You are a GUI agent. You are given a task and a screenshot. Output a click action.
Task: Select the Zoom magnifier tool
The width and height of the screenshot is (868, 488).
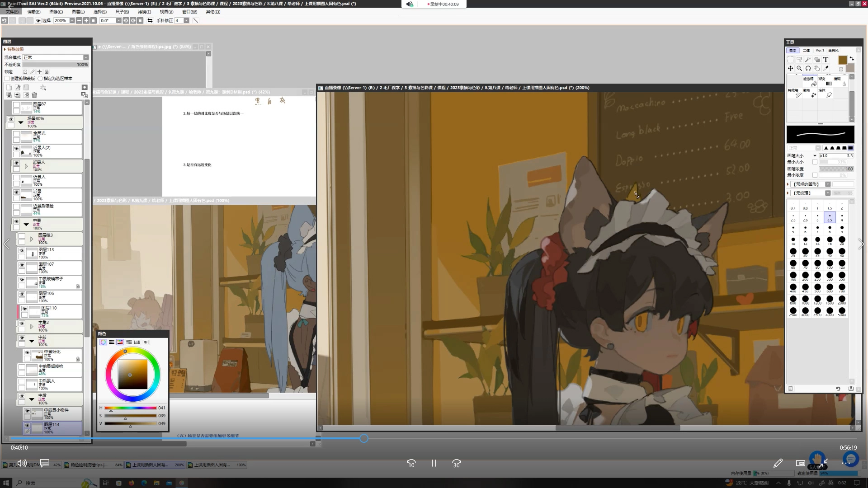(x=799, y=69)
